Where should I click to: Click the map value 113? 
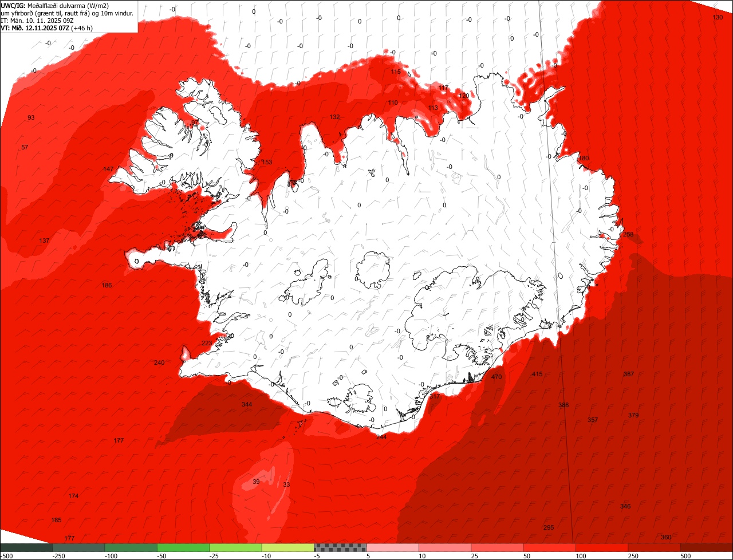click(x=433, y=108)
